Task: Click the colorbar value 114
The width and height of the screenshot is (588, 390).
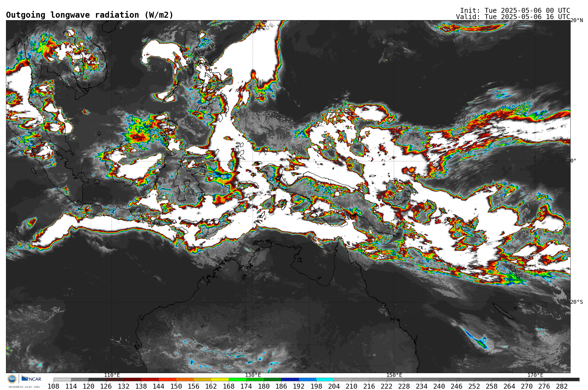Action: (71, 386)
